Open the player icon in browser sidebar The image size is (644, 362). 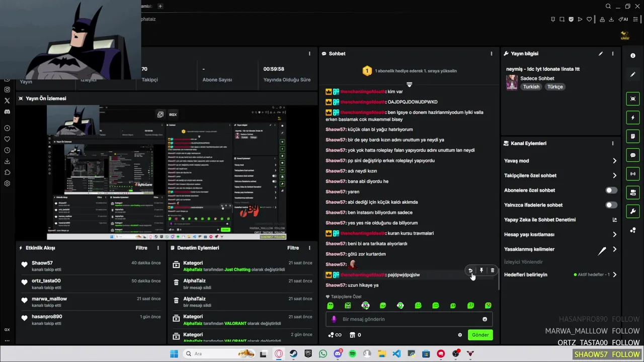point(7,128)
